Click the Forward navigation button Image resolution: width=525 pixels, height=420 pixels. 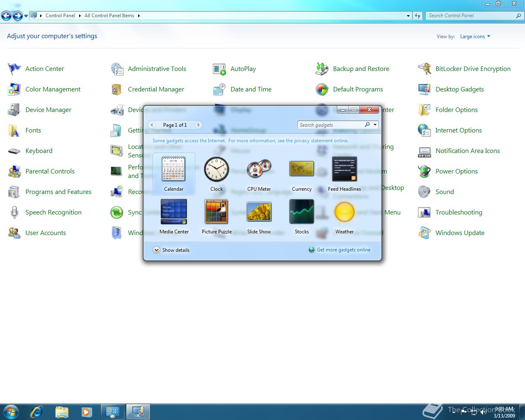[x=18, y=16]
